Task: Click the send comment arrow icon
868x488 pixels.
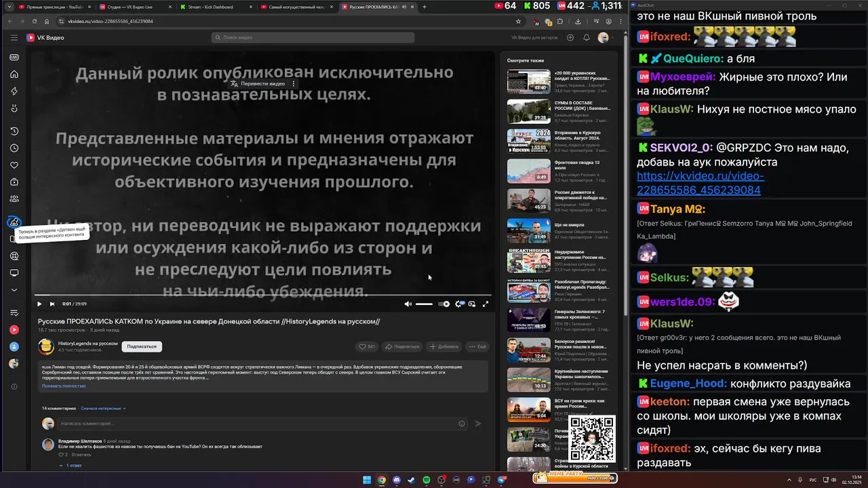Action: (478, 424)
